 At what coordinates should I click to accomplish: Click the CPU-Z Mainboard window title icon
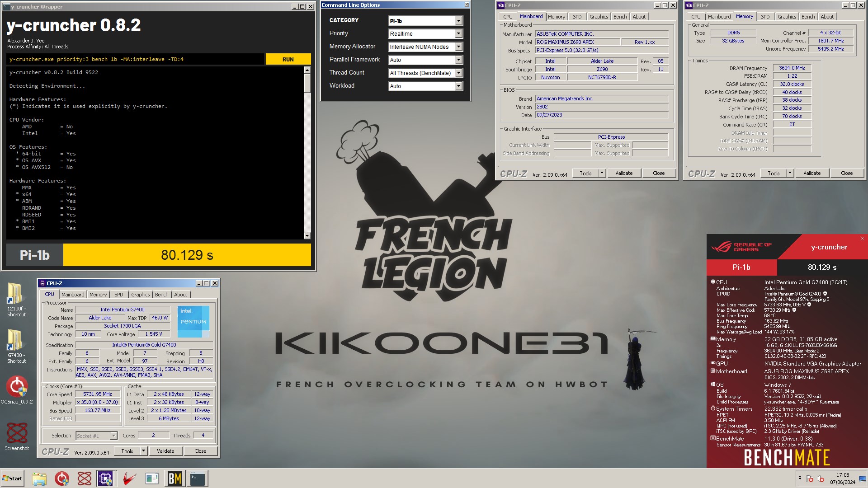501,5
